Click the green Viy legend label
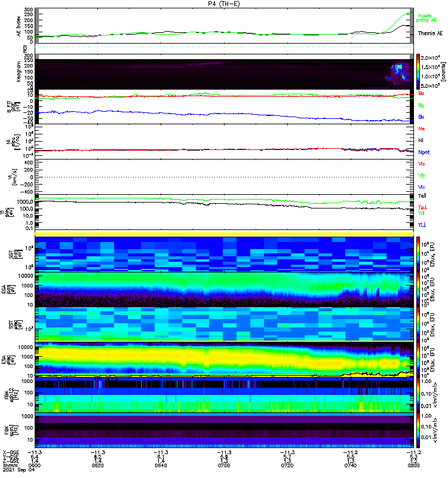This screenshot has height=478, width=448. [421, 176]
